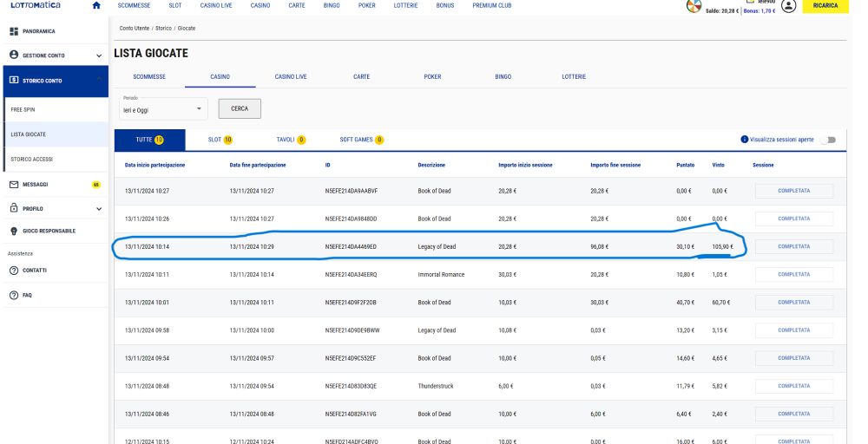
Task: Expand the Gestione Conto sidebar section
Action: coord(99,55)
